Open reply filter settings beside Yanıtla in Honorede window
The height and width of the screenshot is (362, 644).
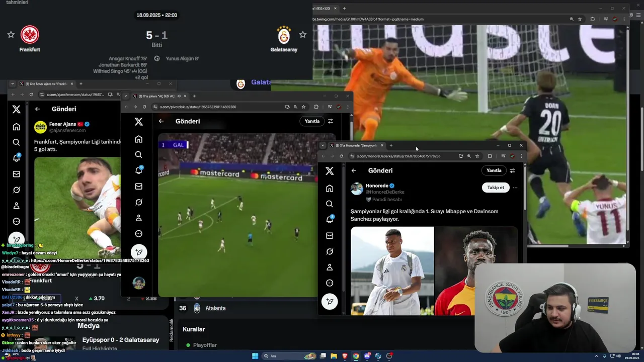512,170
